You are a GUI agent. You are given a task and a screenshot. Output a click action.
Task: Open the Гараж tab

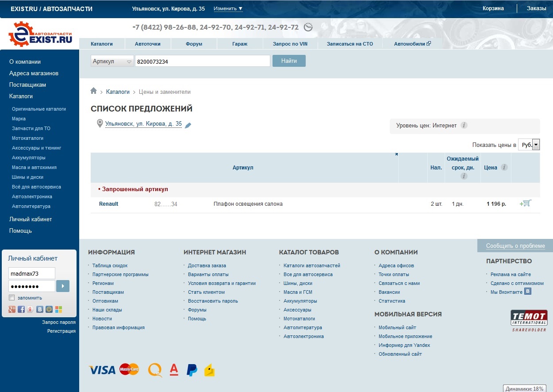240,44
